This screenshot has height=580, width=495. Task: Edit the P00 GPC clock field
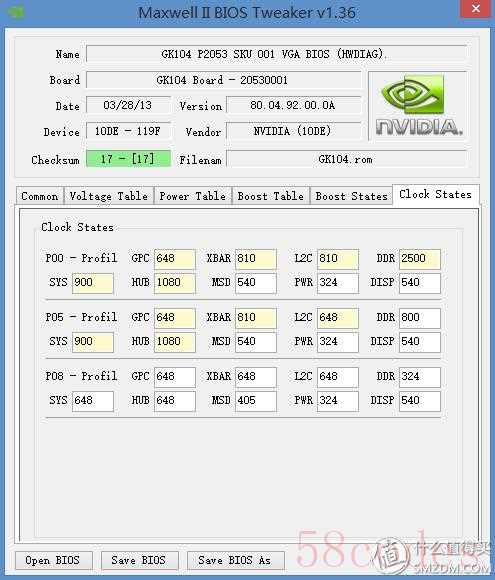pyautogui.click(x=175, y=259)
